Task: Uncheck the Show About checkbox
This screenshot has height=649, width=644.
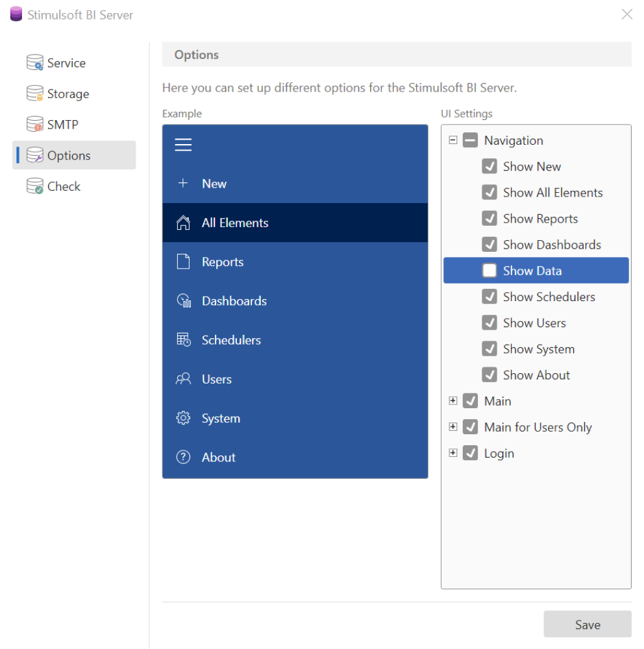Action: pos(489,375)
